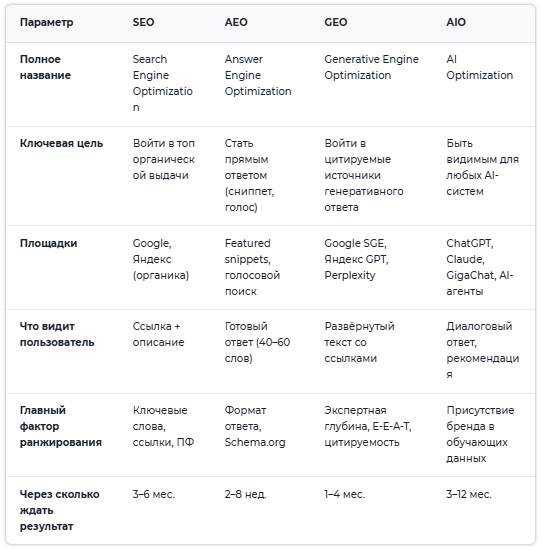The height and width of the screenshot is (550, 542).
Task: Select the Ключевая цель row label
Action: coord(61,143)
